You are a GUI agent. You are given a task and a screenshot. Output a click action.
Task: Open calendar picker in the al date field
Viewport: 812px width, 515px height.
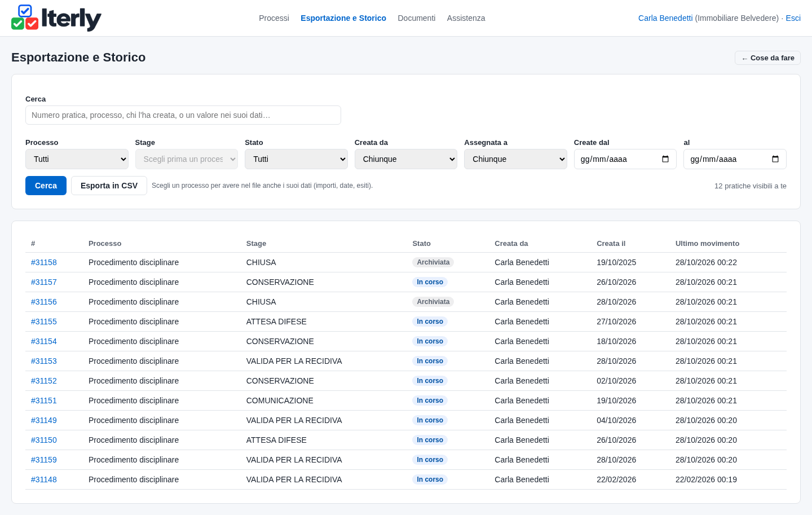775,159
